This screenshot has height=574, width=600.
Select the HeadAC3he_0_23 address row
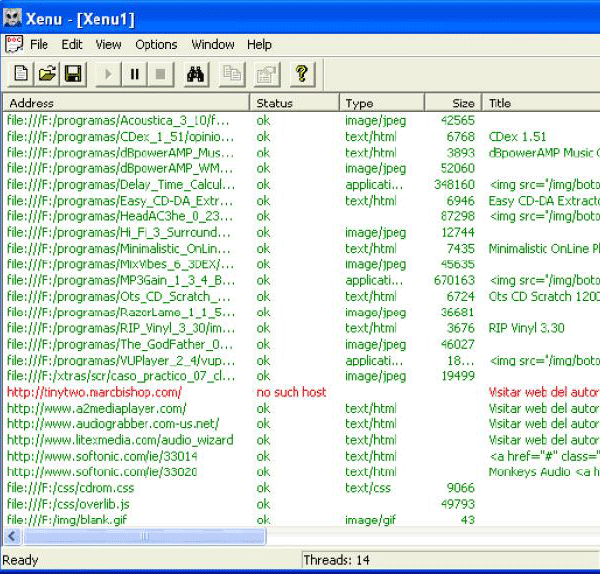point(120,216)
